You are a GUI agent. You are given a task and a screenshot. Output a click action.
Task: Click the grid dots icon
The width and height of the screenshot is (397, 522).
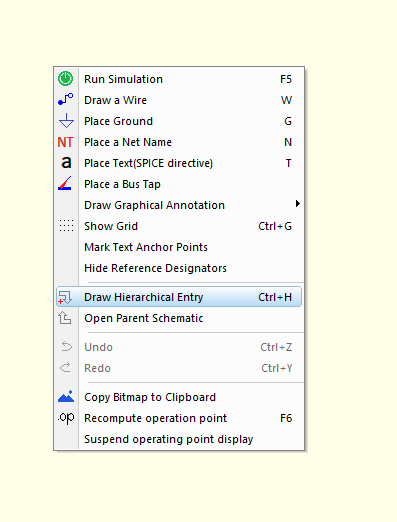pyautogui.click(x=66, y=226)
